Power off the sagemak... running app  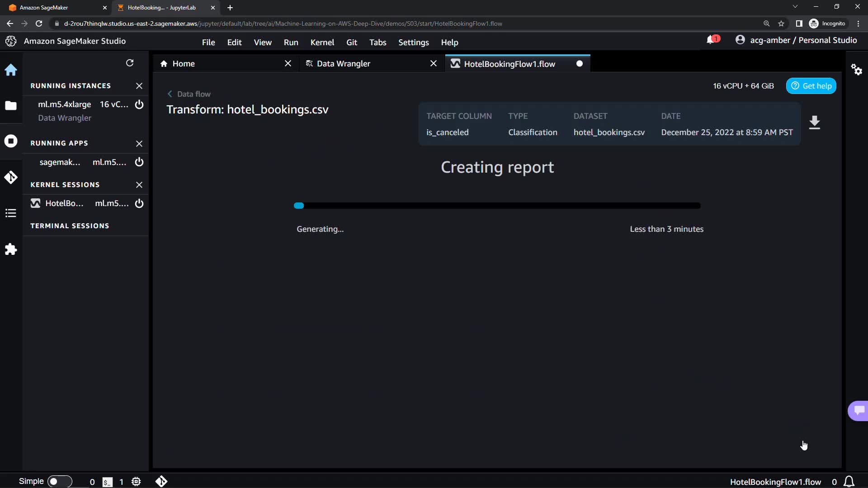139,162
